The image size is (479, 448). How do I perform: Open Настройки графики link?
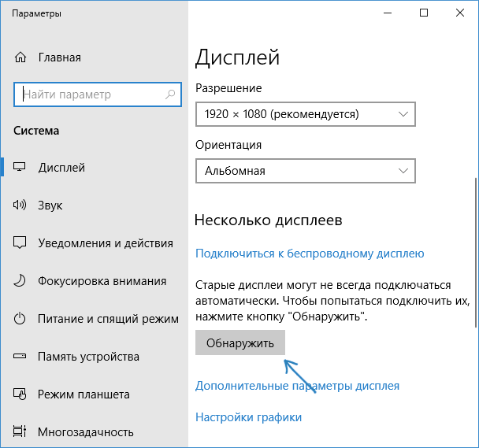pyautogui.click(x=248, y=417)
